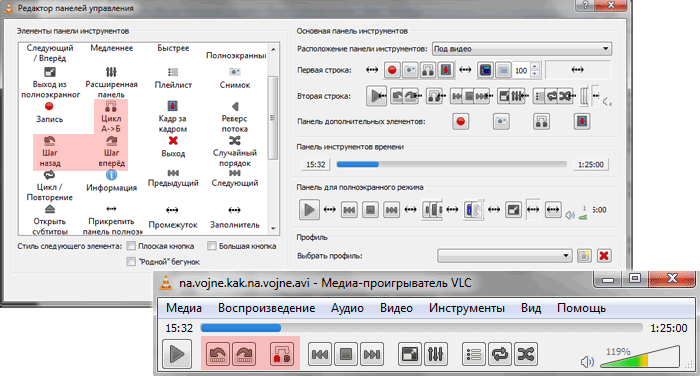The width and height of the screenshot is (700, 376).
Task: Open playlist from VLC player controls
Action: 474,354
